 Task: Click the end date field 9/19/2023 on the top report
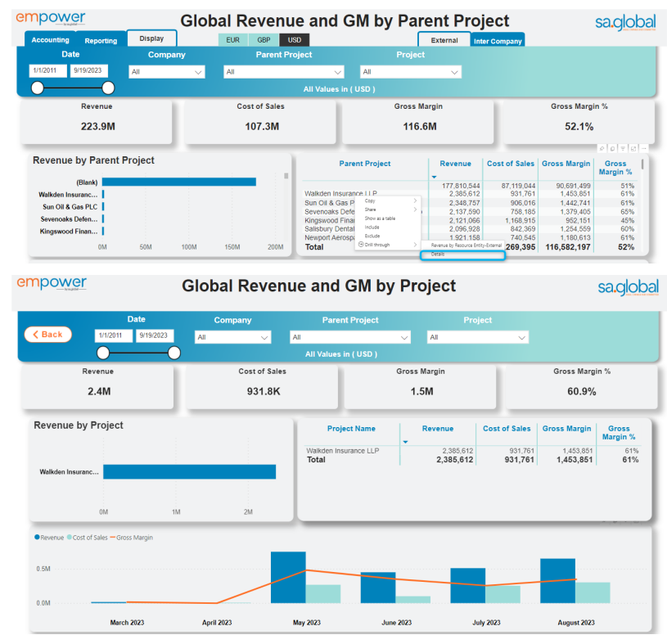(x=88, y=70)
